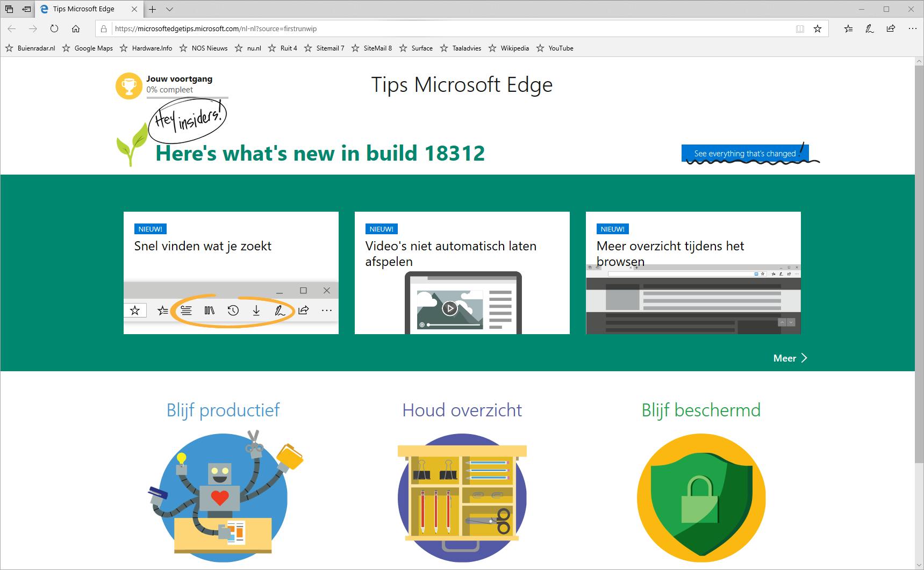Open Video's niet automatisch laten afspelen card

[462, 273]
